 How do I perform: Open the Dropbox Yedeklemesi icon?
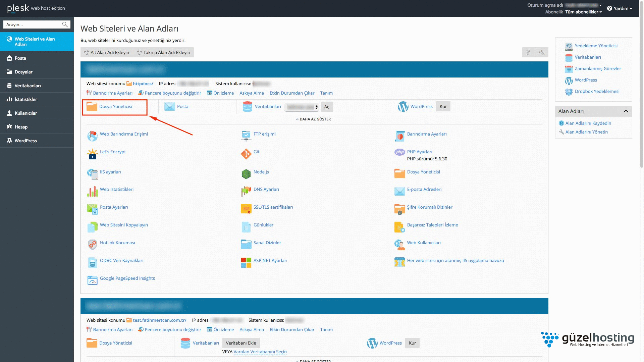[x=569, y=92]
